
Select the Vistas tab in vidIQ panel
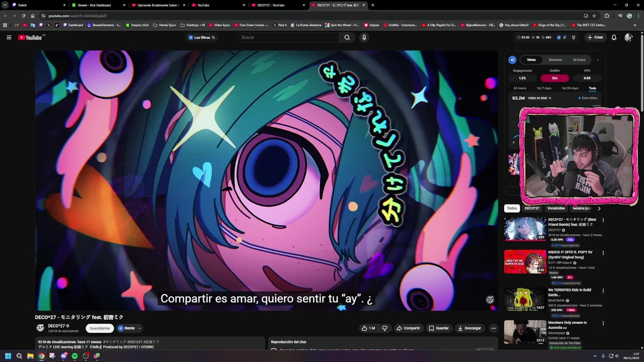531,60
